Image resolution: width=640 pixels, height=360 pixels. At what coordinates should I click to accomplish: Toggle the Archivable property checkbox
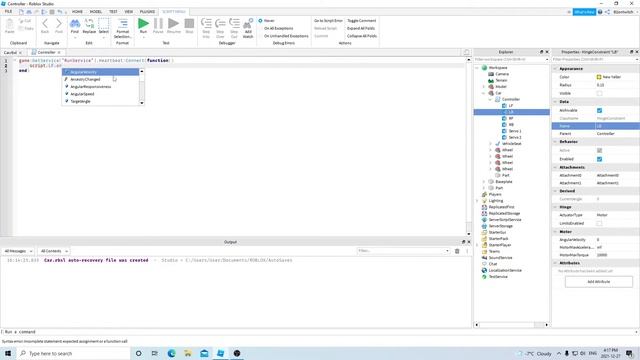pos(599,111)
